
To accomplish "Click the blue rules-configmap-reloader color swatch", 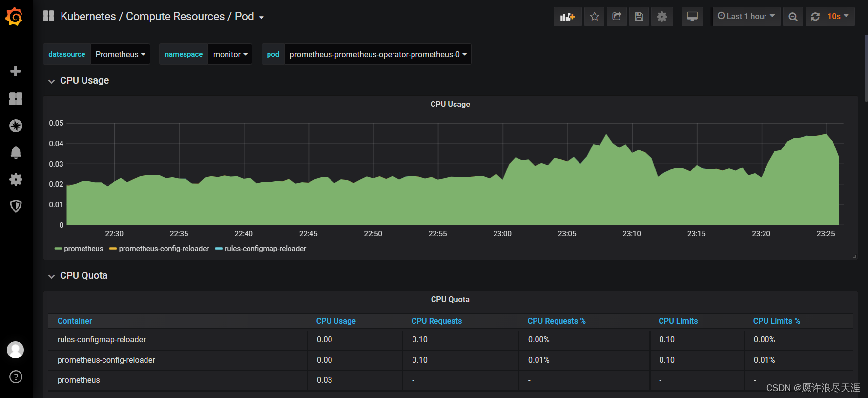I will (x=219, y=249).
